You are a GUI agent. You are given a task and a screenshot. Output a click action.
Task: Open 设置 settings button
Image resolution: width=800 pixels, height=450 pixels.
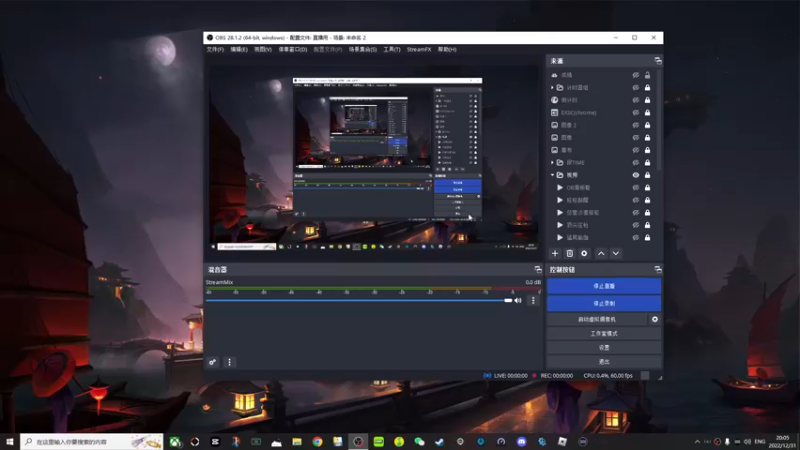604,347
